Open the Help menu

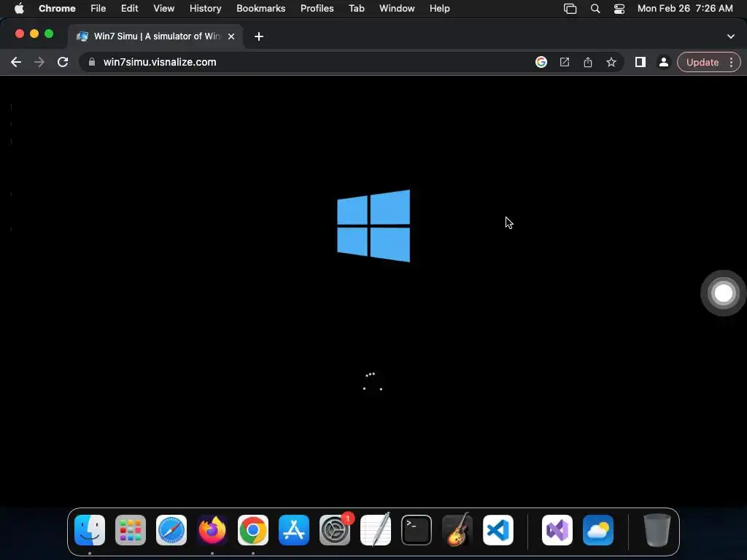coord(439,9)
